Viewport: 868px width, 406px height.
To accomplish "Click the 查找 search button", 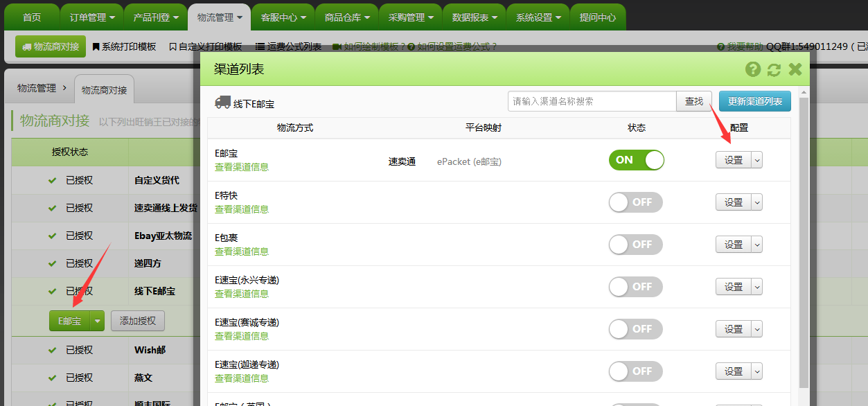I will tap(694, 101).
